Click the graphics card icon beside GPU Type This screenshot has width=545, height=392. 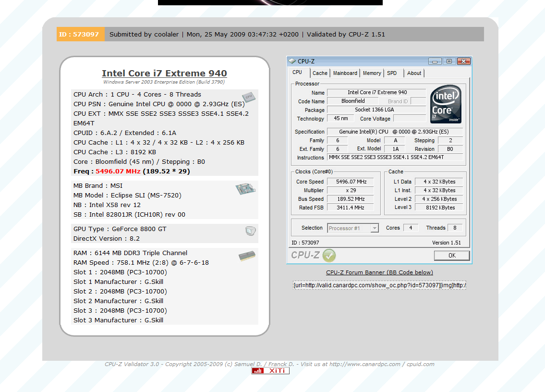click(x=250, y=231)
